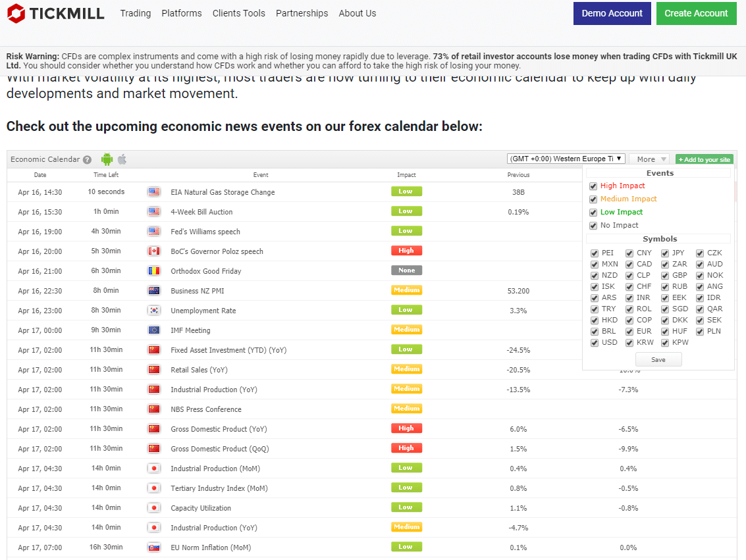
Task: Open the GMT timezone dropdown
Action: (566, 159)
